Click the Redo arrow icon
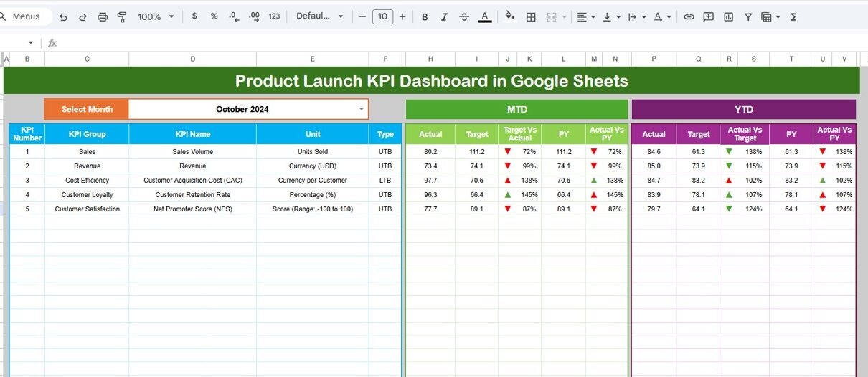Image resolution: width=868 pixels, height=377 pixels. 82,16
